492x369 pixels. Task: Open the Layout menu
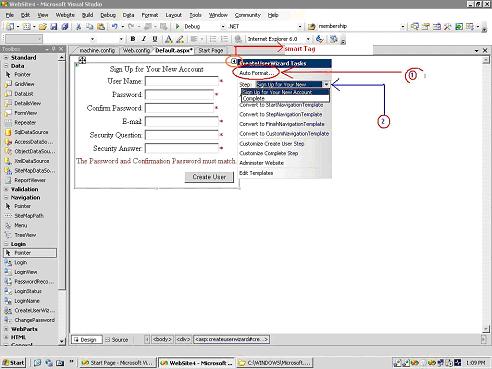(x=173, y=15)
